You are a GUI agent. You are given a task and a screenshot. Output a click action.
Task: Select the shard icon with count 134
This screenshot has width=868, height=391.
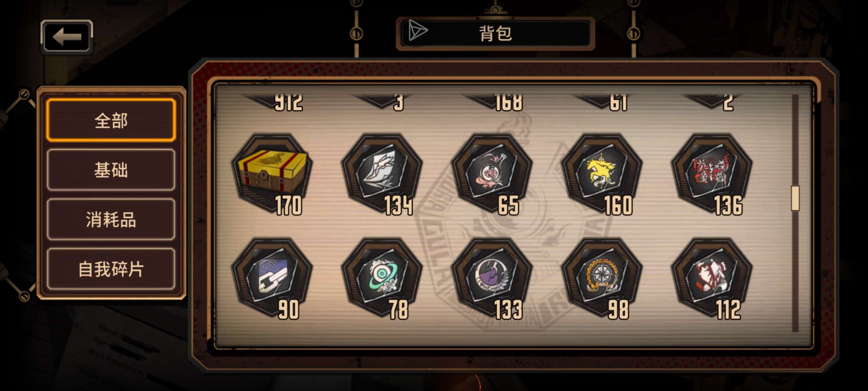coord(382,173)
